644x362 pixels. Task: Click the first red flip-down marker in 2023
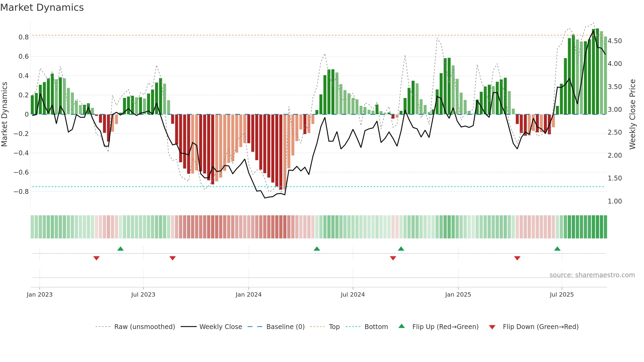(96, 258)
